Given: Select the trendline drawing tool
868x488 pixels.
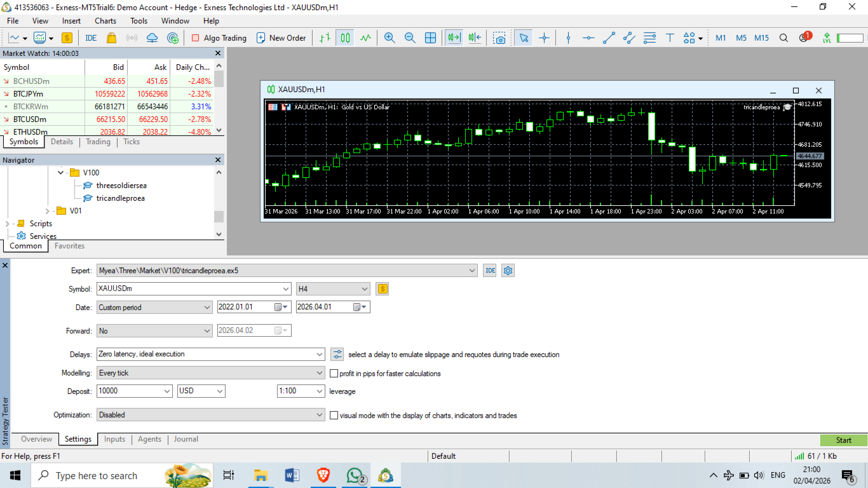Looking at the screenshot, I should [609, 38].
